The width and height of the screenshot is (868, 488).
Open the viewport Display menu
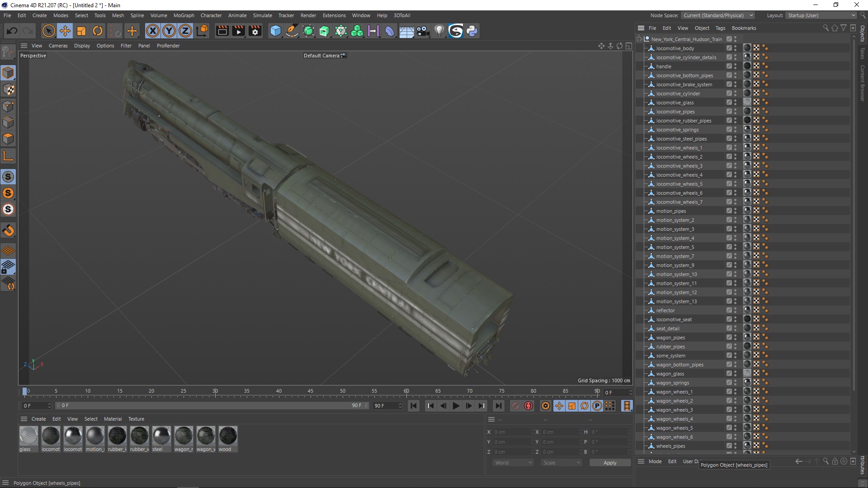coord(82,46)
